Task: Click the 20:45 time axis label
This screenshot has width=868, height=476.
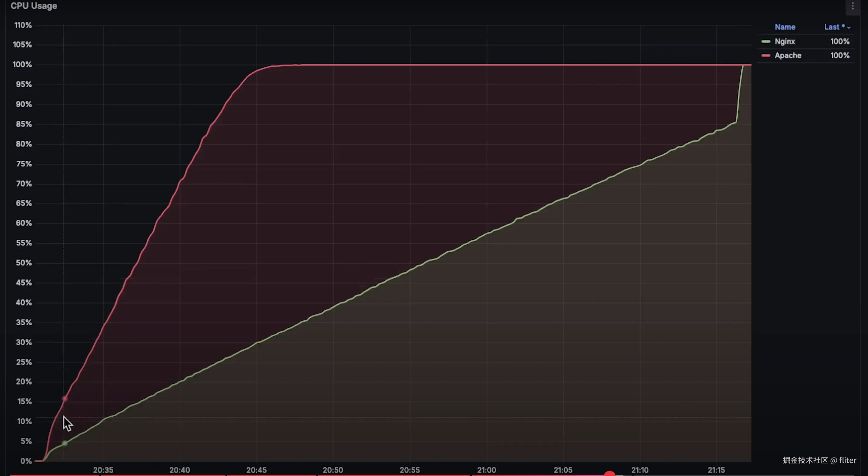Action: point(256,470)
